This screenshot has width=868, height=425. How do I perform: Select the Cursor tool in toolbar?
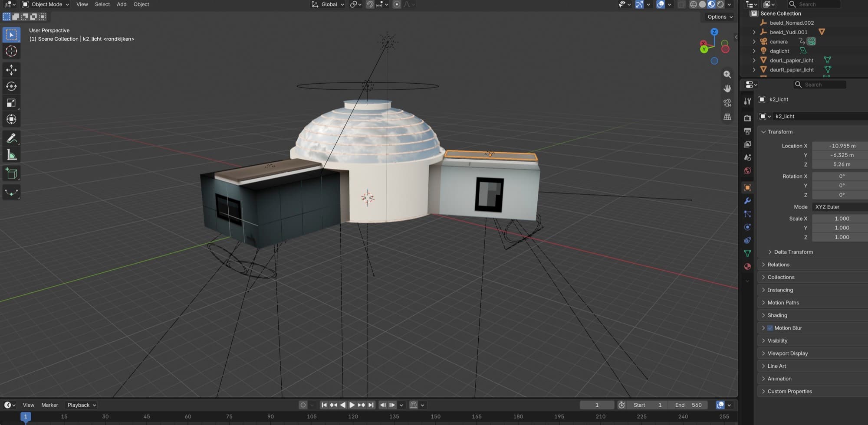tap(11, 51)
